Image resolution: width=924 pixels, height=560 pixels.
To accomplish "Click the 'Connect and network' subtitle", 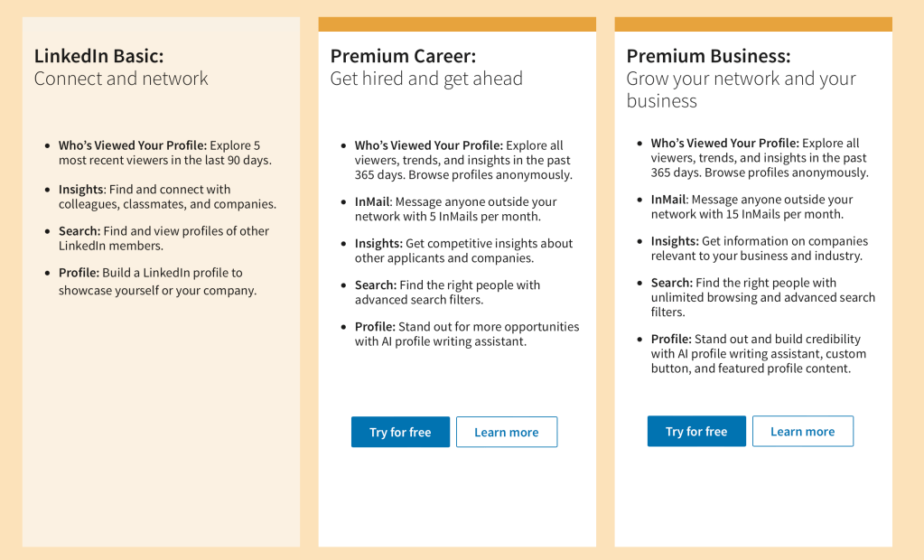I will (121, 79).
